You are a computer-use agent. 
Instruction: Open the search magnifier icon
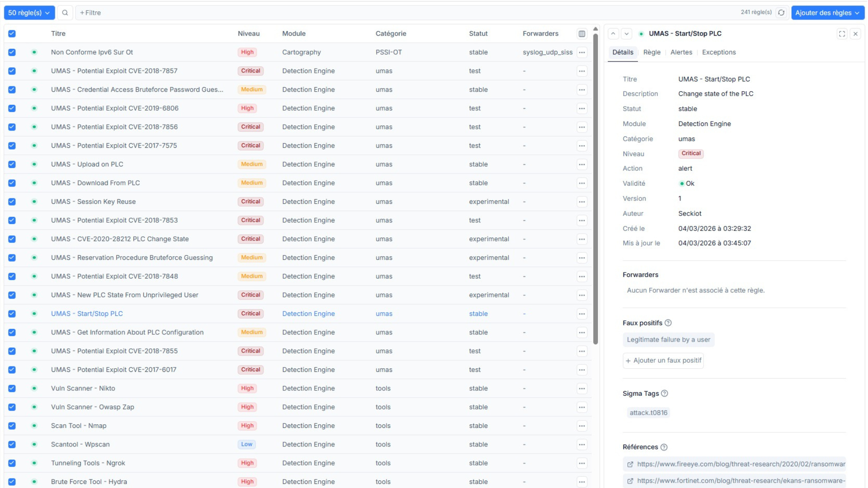tap(65, 13)
